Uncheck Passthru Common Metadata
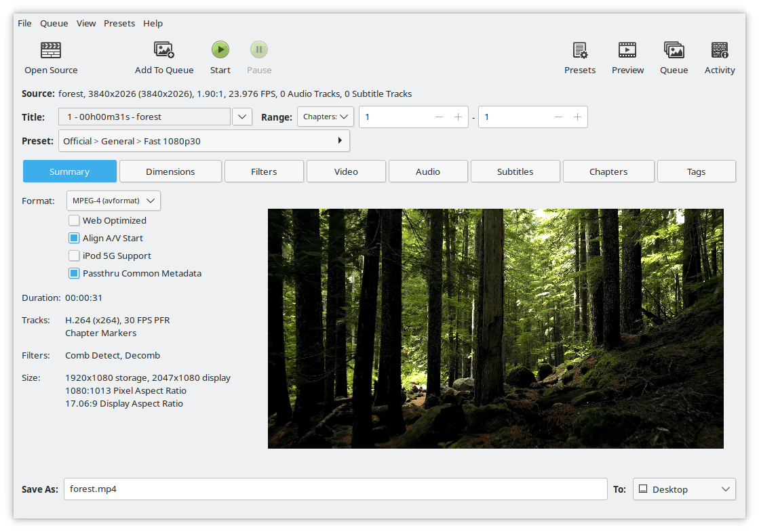 74,273
